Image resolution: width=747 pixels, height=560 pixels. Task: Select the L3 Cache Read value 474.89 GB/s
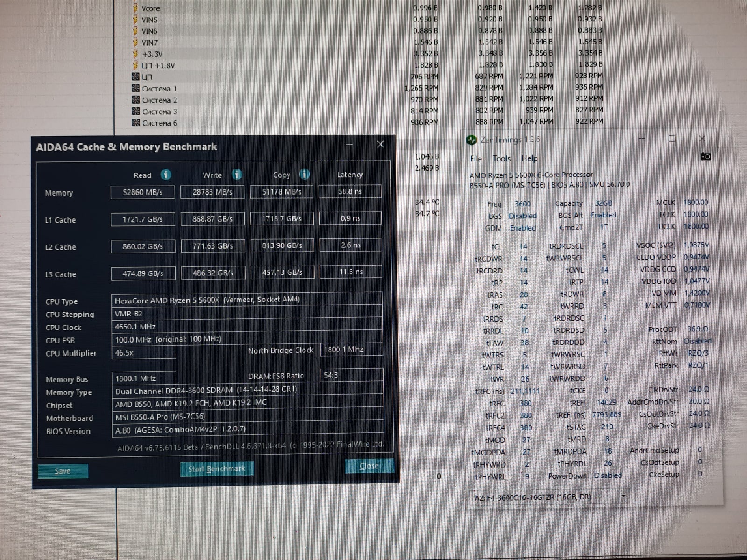(x=143, y=273)
